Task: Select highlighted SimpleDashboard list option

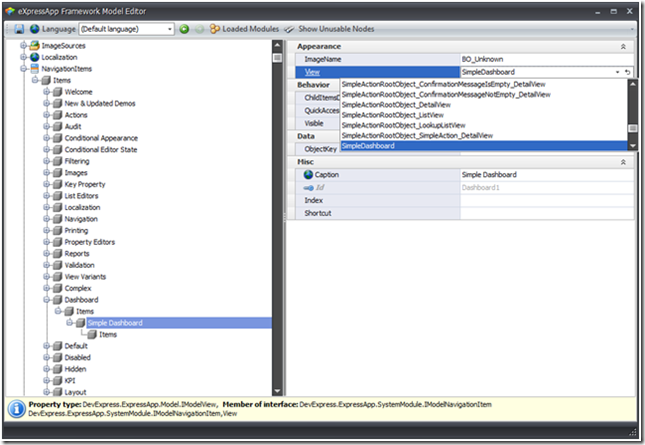Action: coord(484,146)
